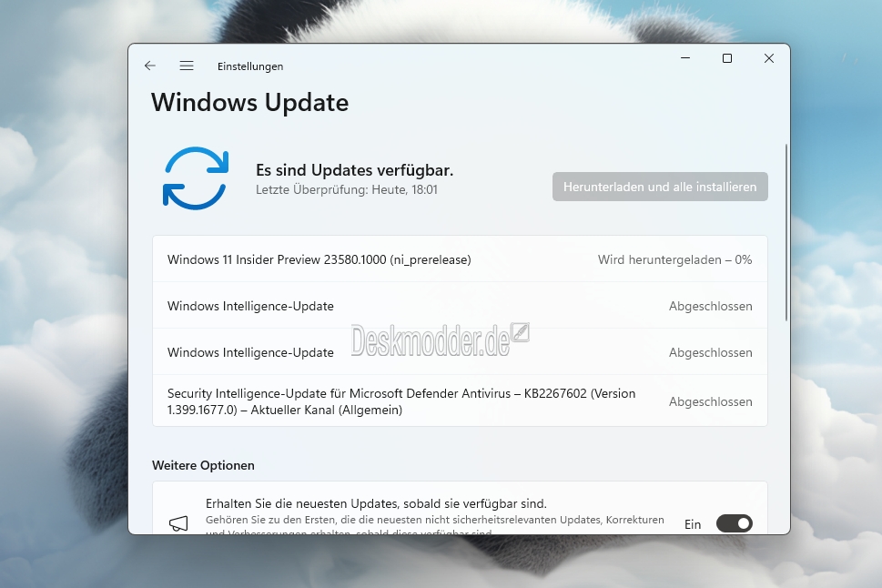Select Windows 11 Insider Preview 23580.1000 row

coord(460,259)
